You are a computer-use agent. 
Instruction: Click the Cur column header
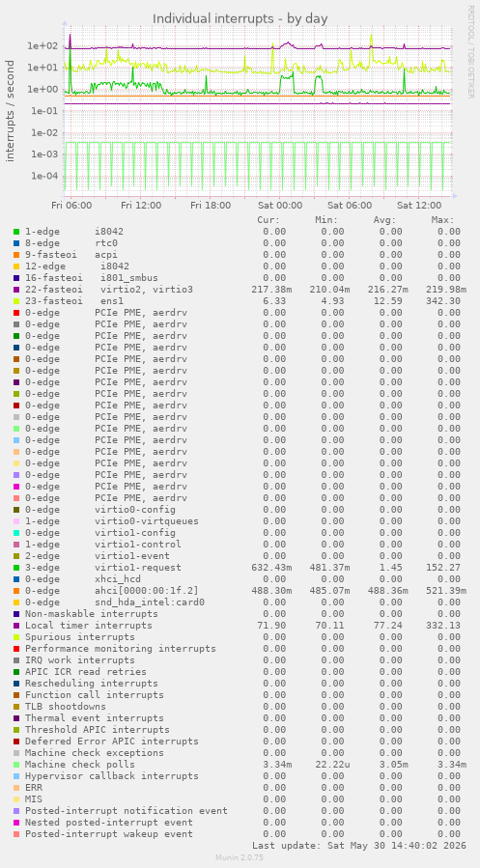268,220
